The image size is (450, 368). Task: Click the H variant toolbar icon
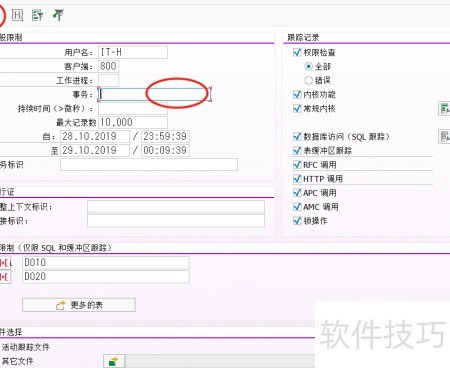pos(17,15)
